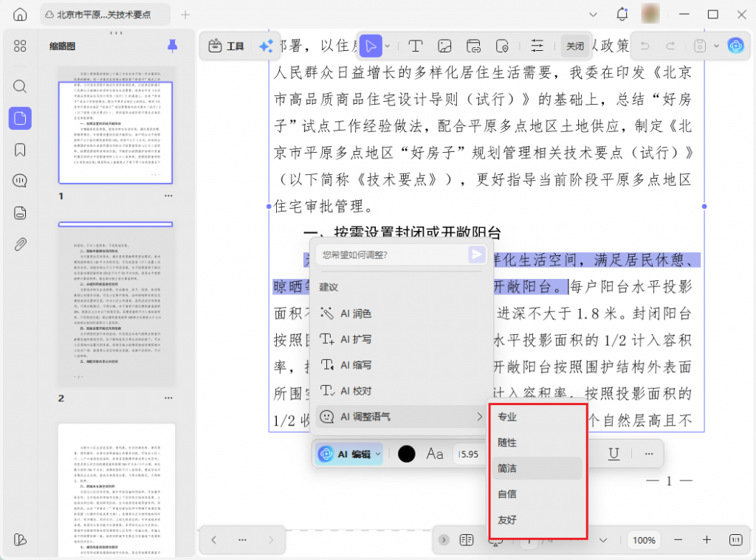This screenshot has height=560, width=756.
Task: Open the black text color swatch
Action: (x=406, y=454)
